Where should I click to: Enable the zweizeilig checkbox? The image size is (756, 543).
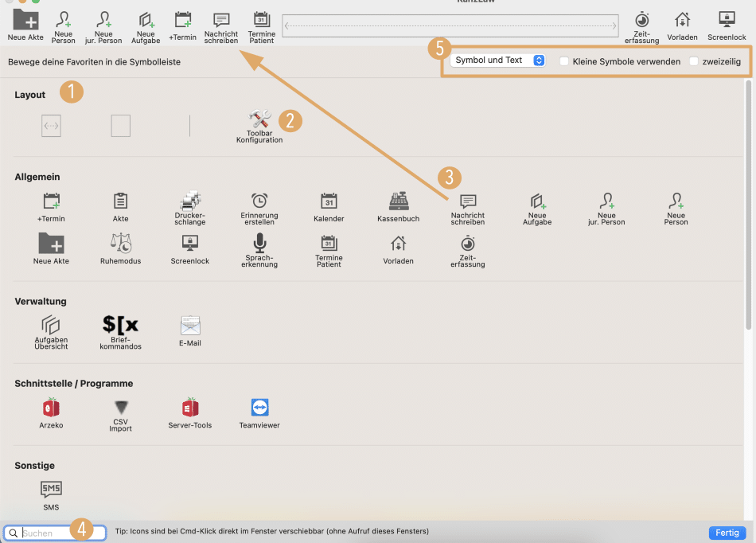(694, 61)
